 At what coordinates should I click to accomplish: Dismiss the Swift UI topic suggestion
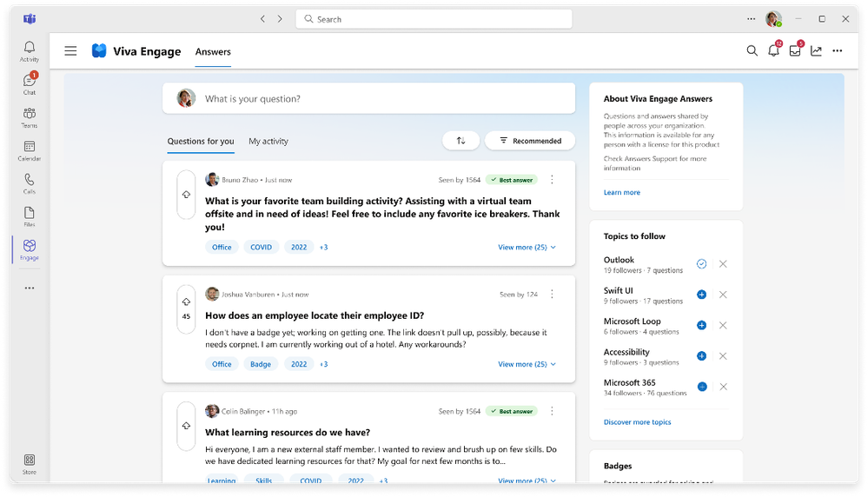[x=723, y=295]
